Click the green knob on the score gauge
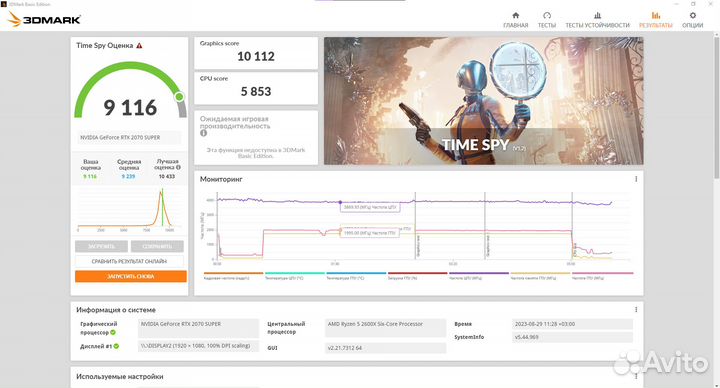Viewport: 720px width, 388px height. point(180,96)
